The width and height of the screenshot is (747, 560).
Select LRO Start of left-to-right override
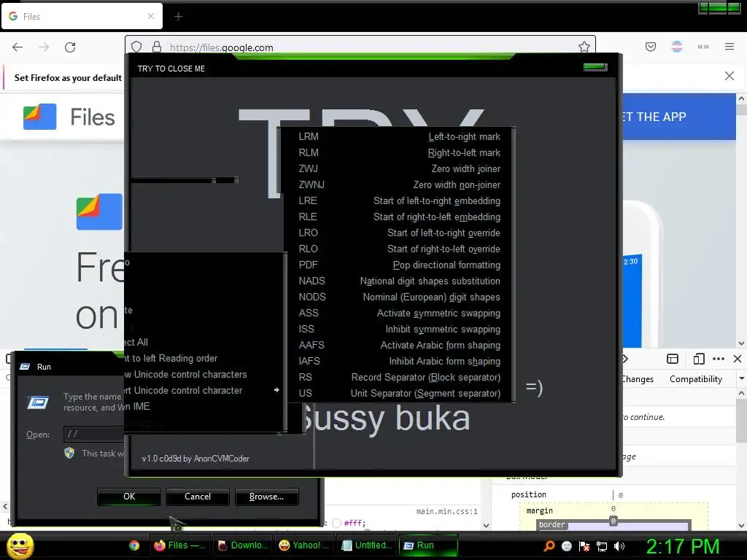[x=399, y=233]
